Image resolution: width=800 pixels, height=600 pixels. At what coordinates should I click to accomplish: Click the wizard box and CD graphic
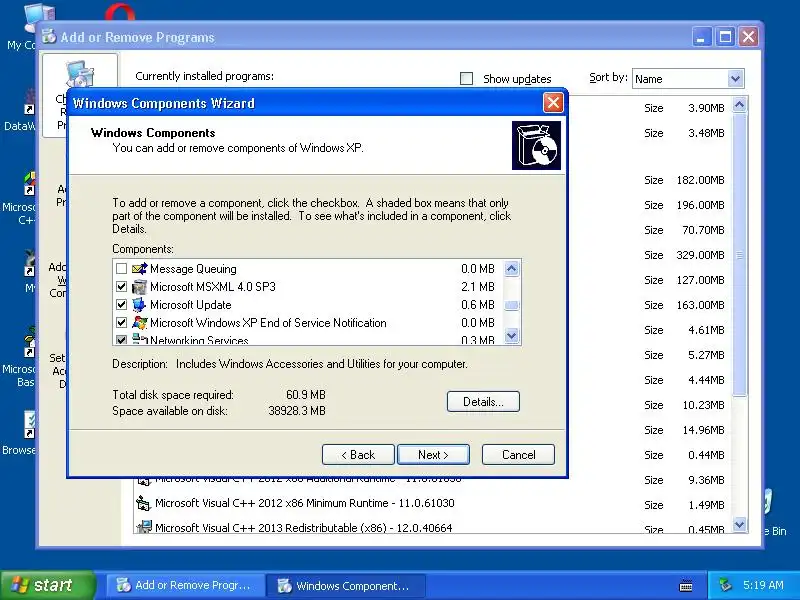click(x=536, y=145)
